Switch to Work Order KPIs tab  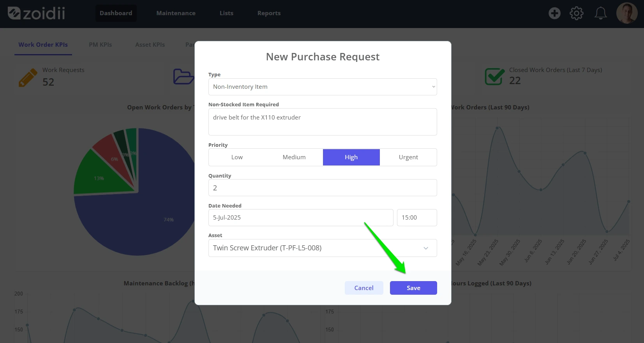pos(43,45)
